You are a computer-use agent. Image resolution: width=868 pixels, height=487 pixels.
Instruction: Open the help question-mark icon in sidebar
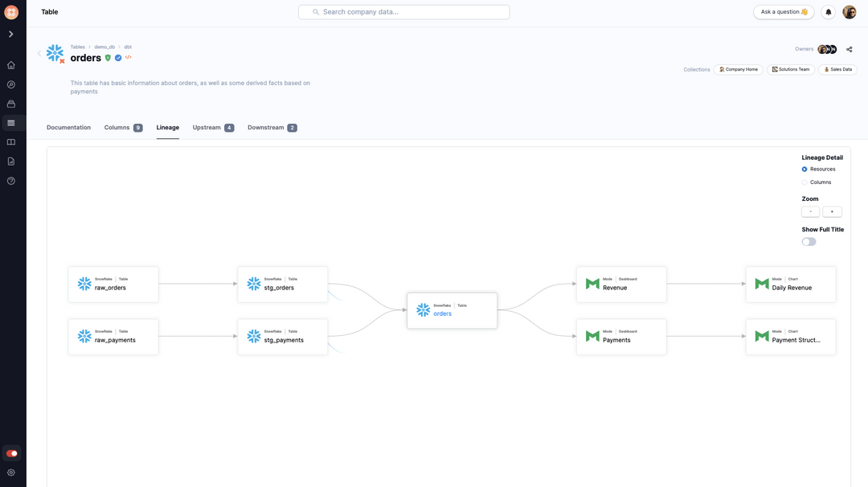pos(11,180)
